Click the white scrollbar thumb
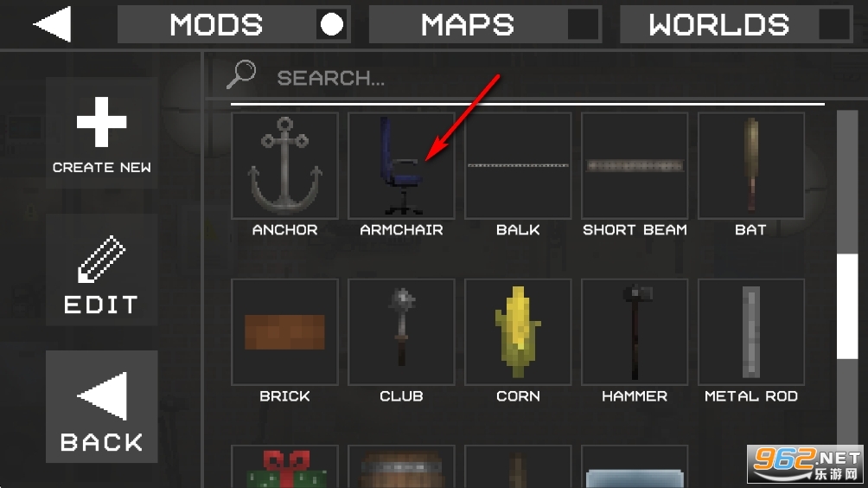Image resolution: width=868 pixels, height=488 pixels. pos(847,306)
